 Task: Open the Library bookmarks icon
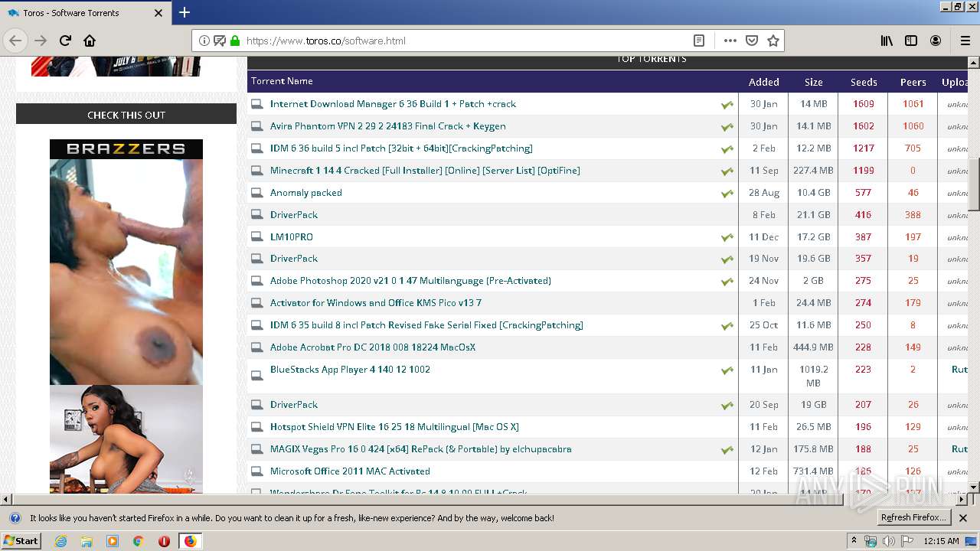pyautogui.click(x=887, y=41)
